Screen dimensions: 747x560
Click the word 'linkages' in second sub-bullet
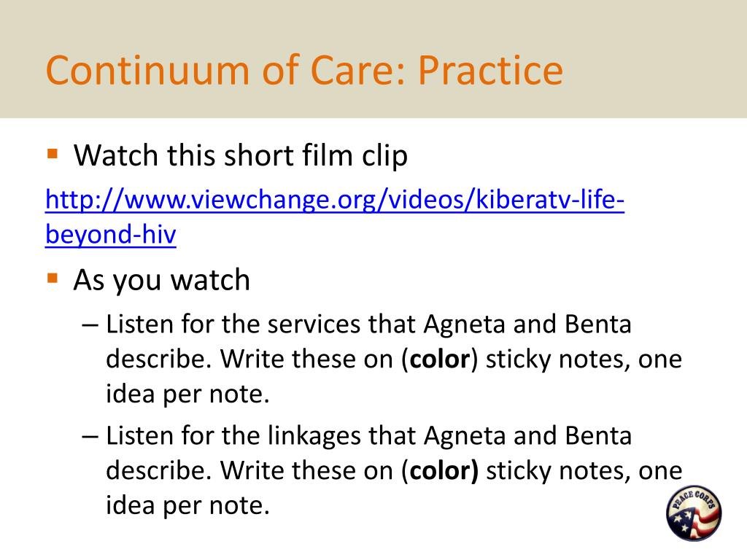tap(314, 437)
